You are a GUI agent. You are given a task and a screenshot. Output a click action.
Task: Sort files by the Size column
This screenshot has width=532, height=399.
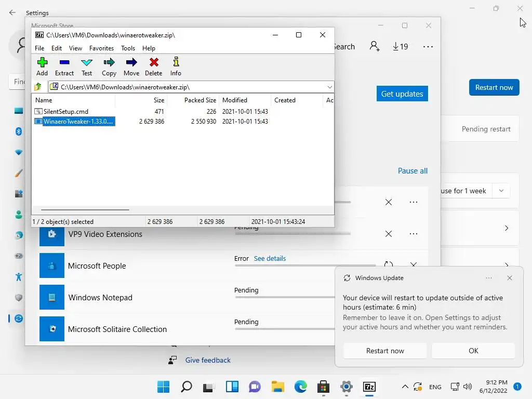[141, 100]
